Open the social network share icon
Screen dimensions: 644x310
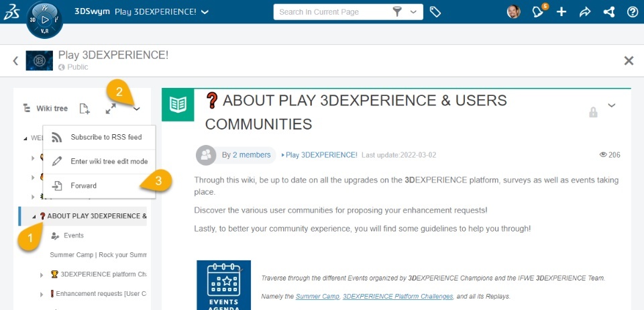pyautogui.click(x=608, y=12)
